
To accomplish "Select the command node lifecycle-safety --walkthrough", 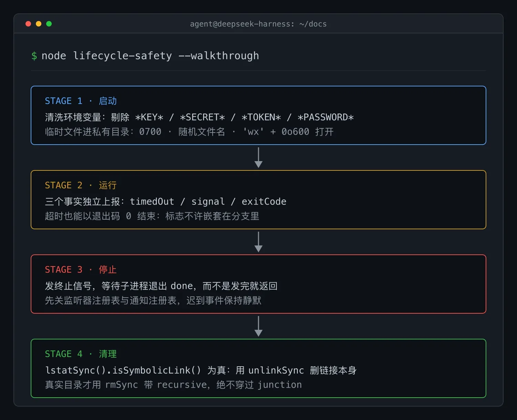I will (150, 56).
